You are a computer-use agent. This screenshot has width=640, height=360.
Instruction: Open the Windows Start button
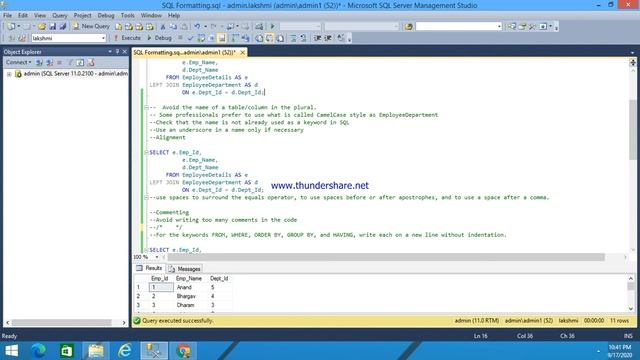(12, 351)
